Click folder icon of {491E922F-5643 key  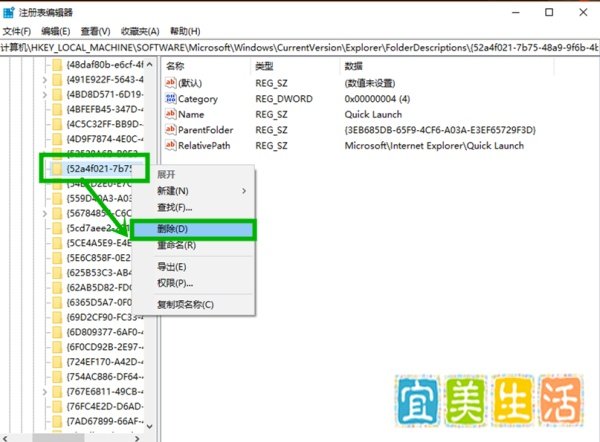57,80
